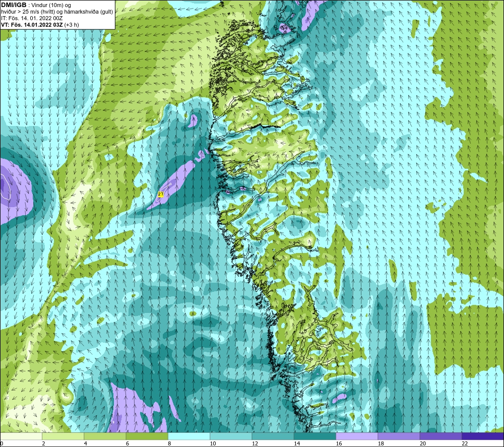
Task: Click the scale value 6
Action: click(x=128, y=443)
